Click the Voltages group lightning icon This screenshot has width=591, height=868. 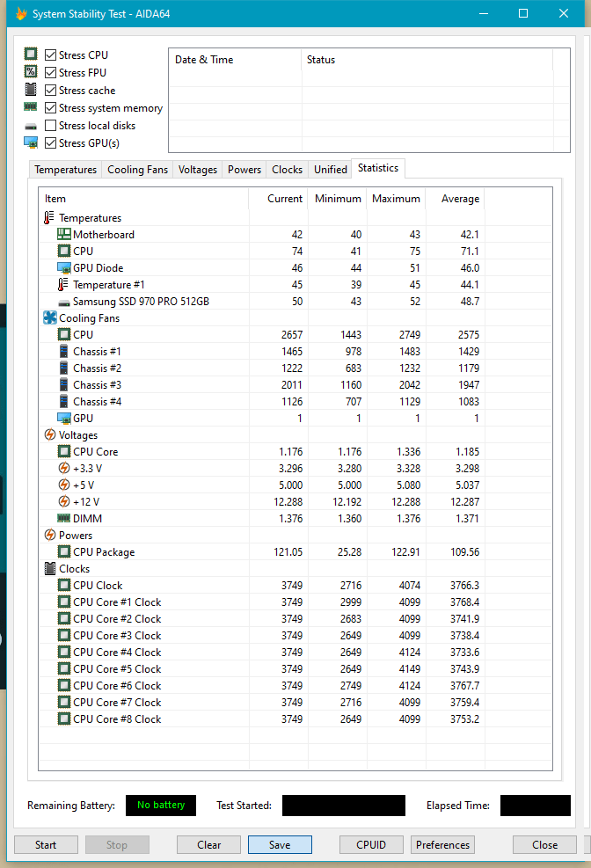pos(50,434)
